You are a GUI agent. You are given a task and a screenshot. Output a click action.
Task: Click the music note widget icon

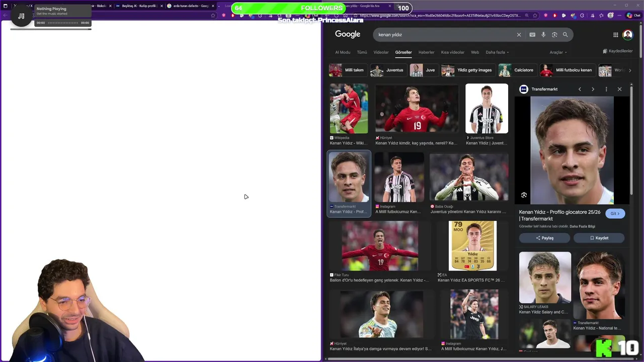21,16
